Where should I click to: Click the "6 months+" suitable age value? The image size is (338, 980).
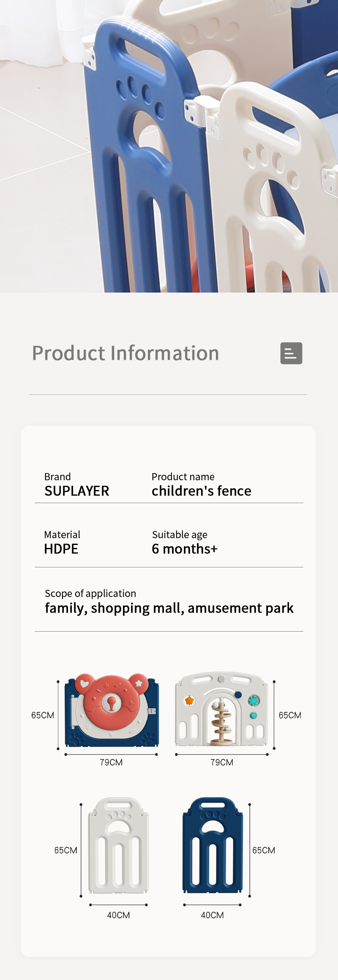click(185, 549)
